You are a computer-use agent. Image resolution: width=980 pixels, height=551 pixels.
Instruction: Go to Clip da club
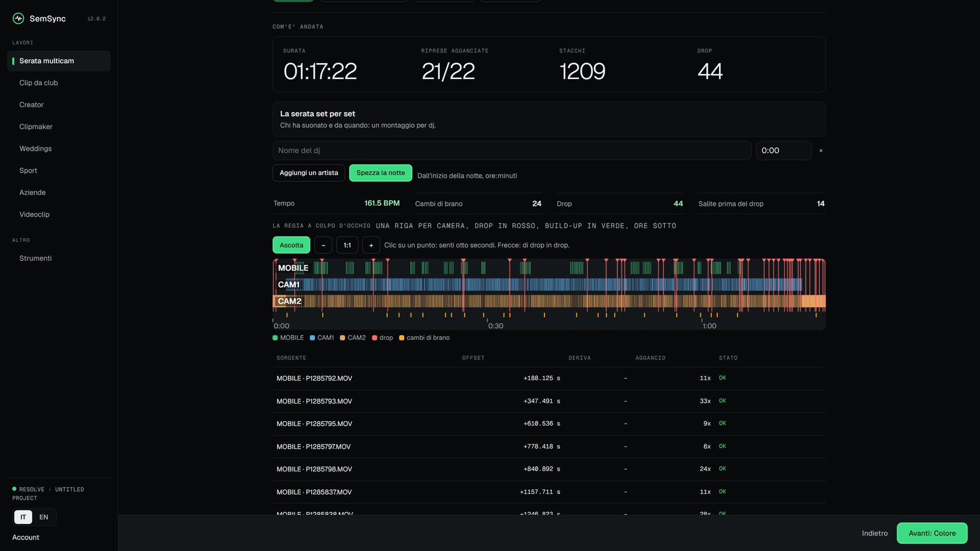pos(59,83)
